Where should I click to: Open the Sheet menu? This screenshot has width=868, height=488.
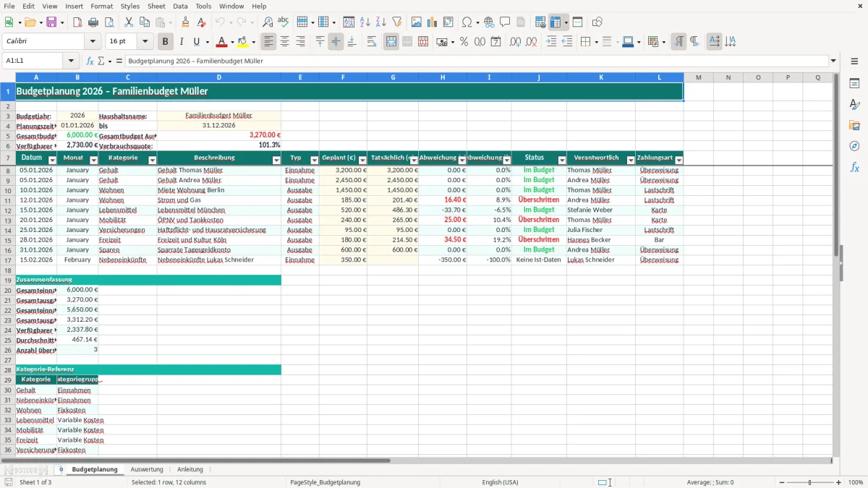click(156, 6)
